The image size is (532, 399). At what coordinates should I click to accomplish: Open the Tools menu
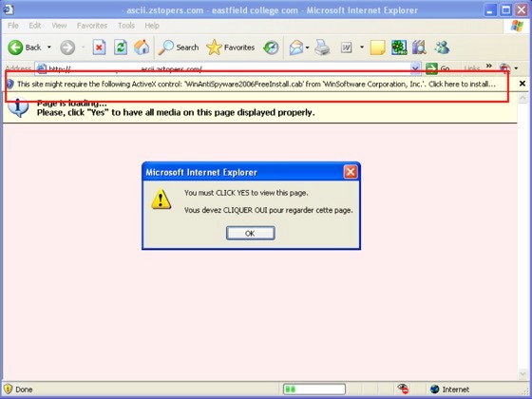[x=126, y=26]
